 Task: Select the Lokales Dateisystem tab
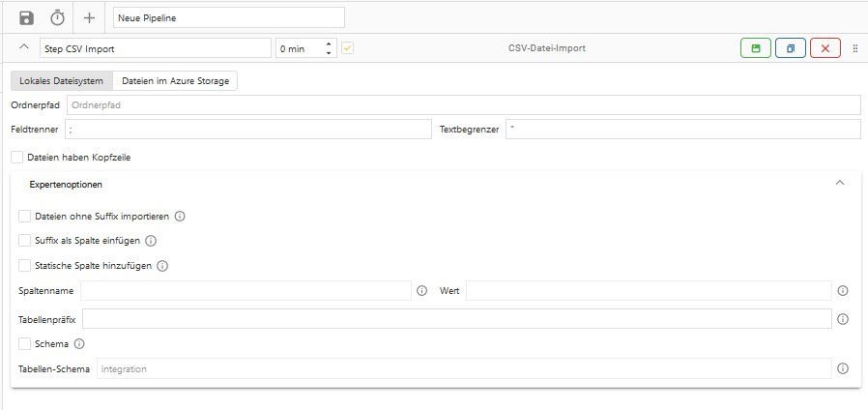pyautogui.click(x=62, y=81)
